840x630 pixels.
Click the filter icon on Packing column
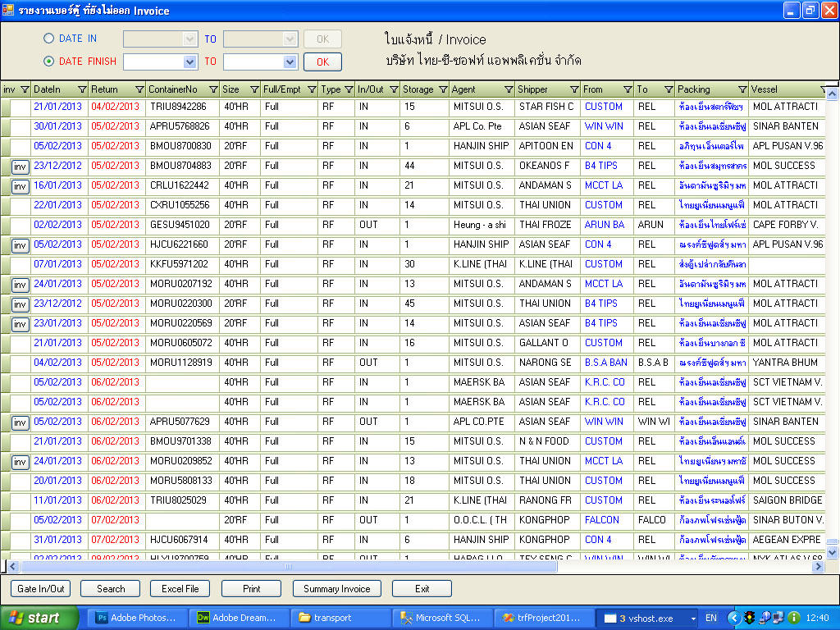point(742,89)
